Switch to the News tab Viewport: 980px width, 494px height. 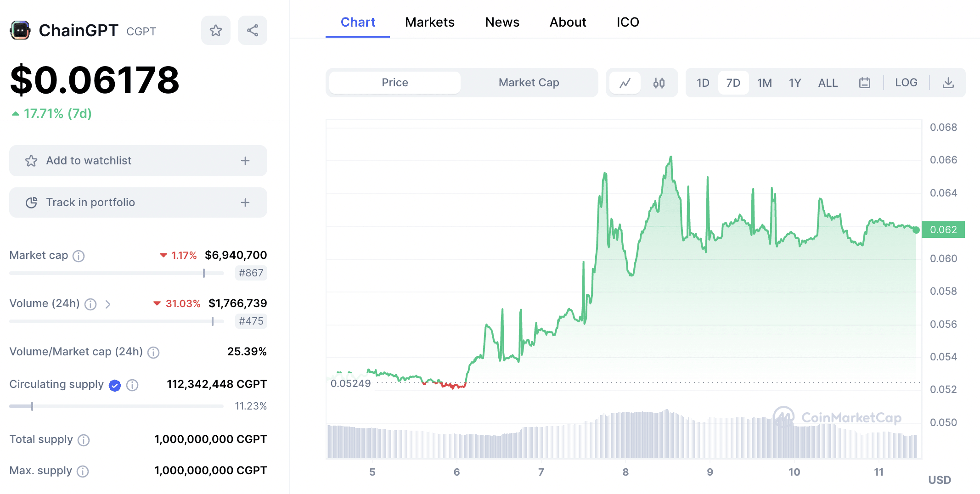coord(502,22)
